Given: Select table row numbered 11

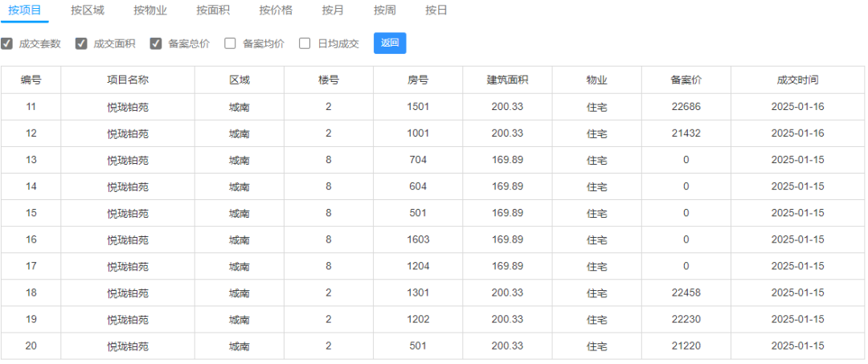Looking at the screenshot, I should (x=433, y=107).
